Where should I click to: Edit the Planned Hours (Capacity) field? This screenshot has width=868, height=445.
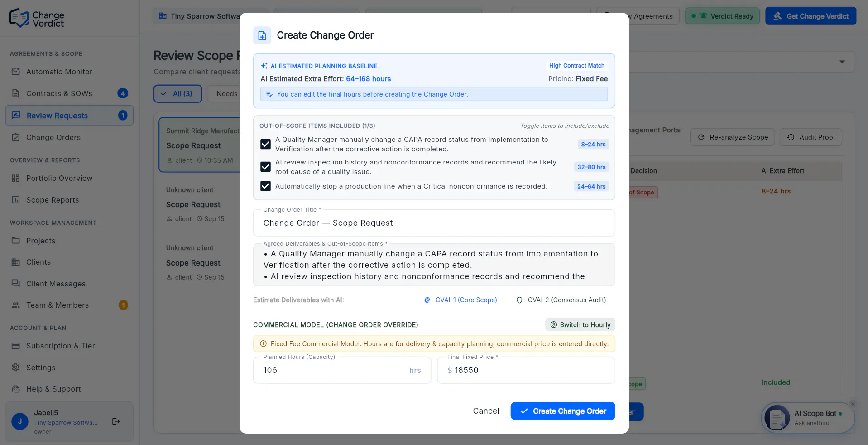point(342,370)
